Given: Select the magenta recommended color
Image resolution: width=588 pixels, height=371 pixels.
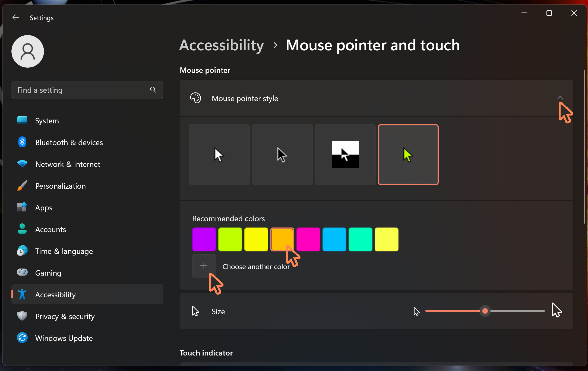Looking at the screenshot, I should point(308,239).
